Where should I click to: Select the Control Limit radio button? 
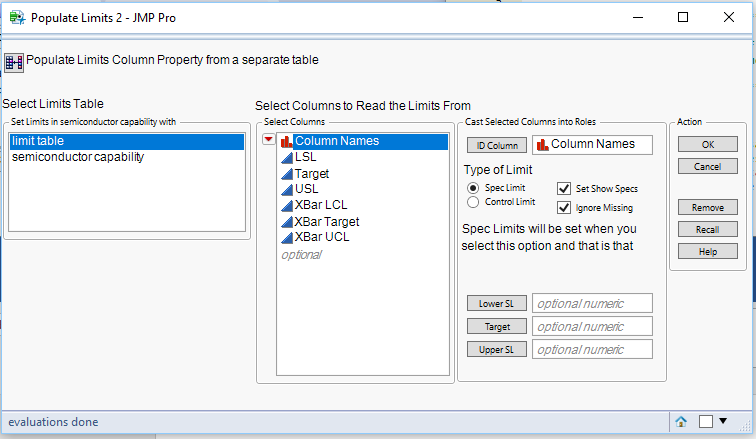(473, 202)
